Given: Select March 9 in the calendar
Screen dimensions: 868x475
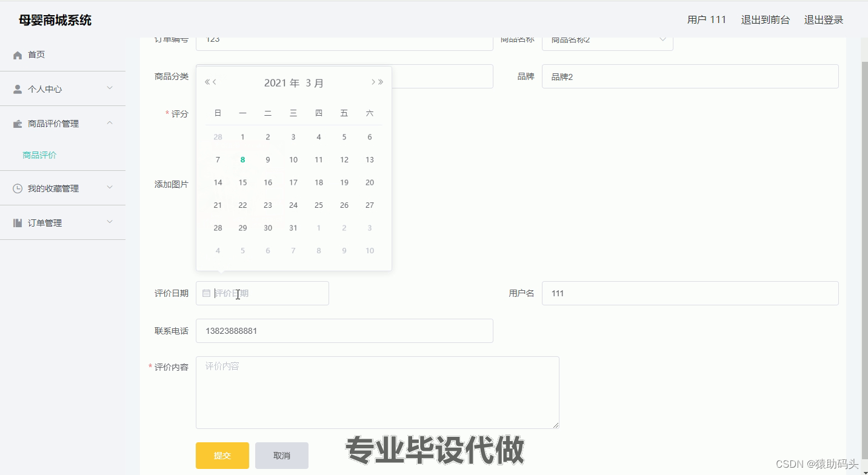Looking at the screenshot, I should 268,160.
